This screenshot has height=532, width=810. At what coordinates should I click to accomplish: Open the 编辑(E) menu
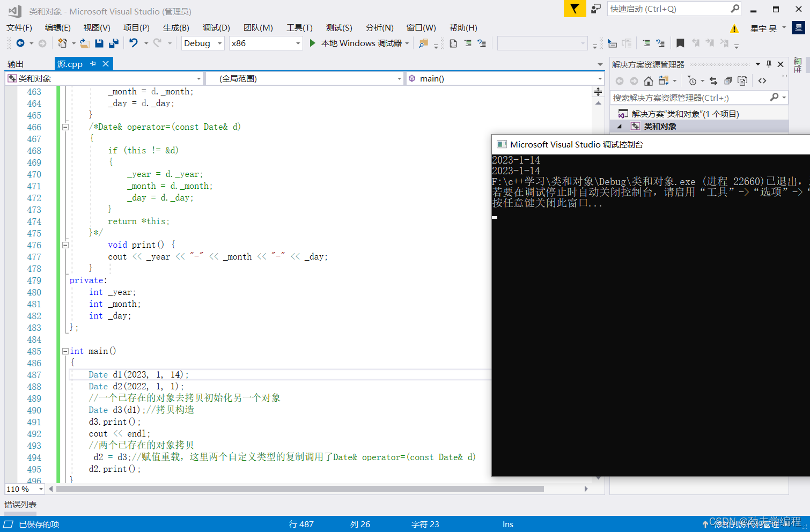point(58,28)
